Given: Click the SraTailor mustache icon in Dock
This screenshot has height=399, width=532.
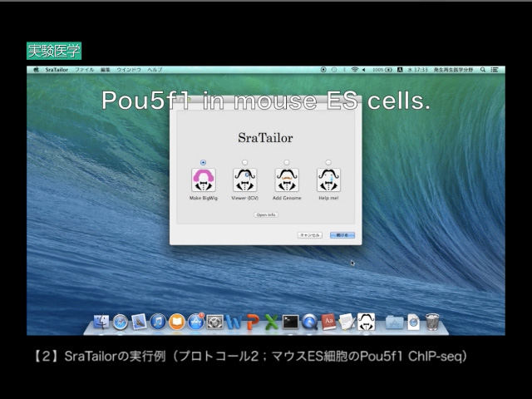Looking at the screenshot, I should [x=366, y=321].
